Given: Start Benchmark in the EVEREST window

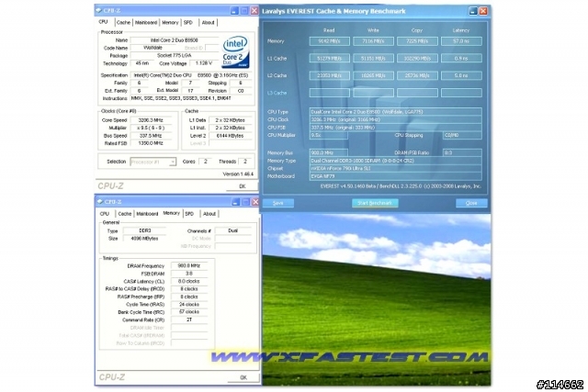Looking at the screenshot, I should pyautogui.click(x=375, y=203).
